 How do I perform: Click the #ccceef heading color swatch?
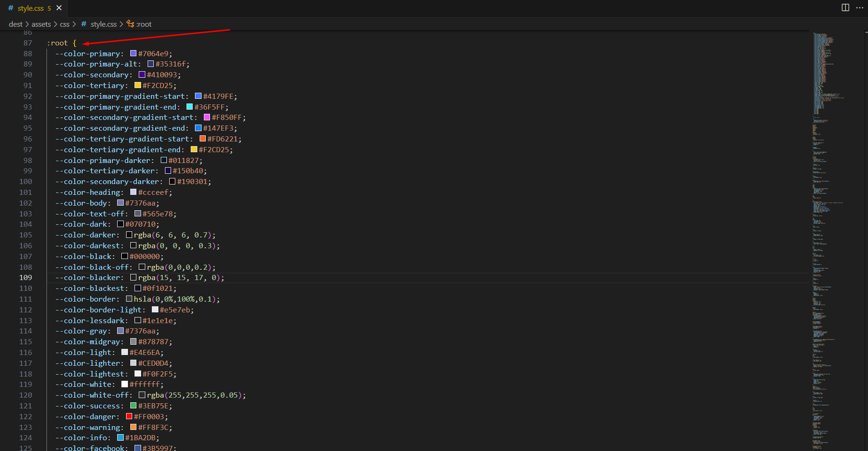pyautogui.click(x=133, y=192)
